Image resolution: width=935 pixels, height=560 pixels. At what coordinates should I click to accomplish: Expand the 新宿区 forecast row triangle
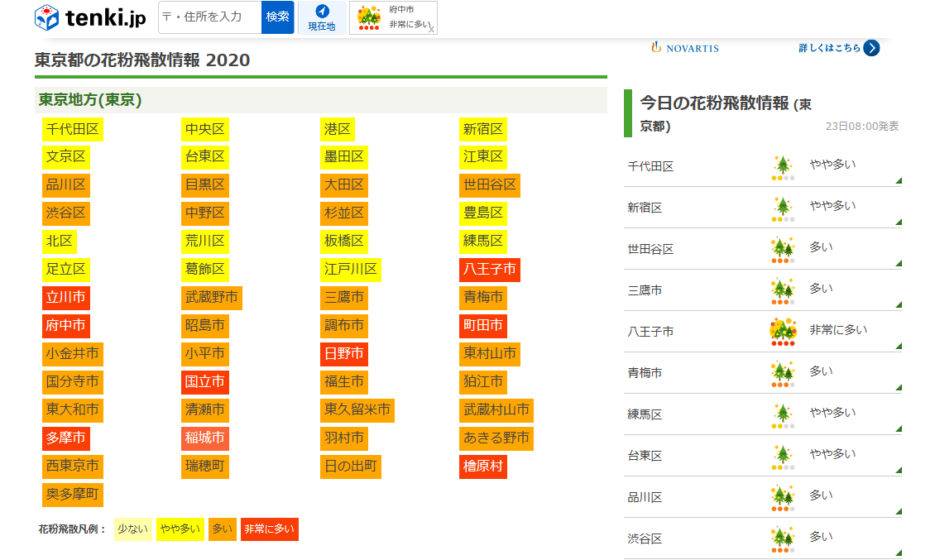point(898,222)
